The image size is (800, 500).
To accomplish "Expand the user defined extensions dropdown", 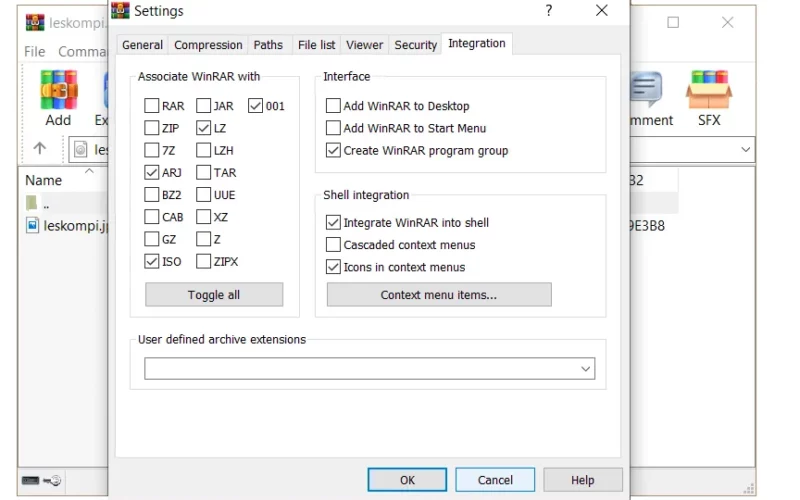I will (x=585, y=368).
